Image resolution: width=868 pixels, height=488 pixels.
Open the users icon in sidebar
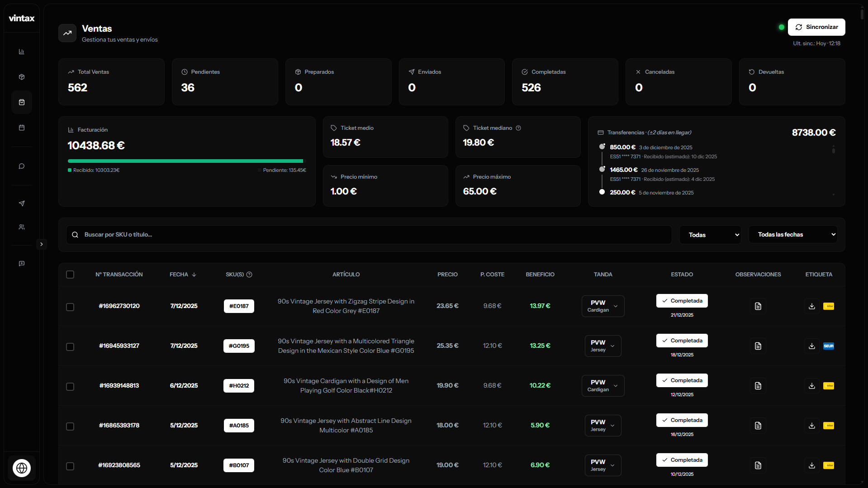(x=21, y=227)
